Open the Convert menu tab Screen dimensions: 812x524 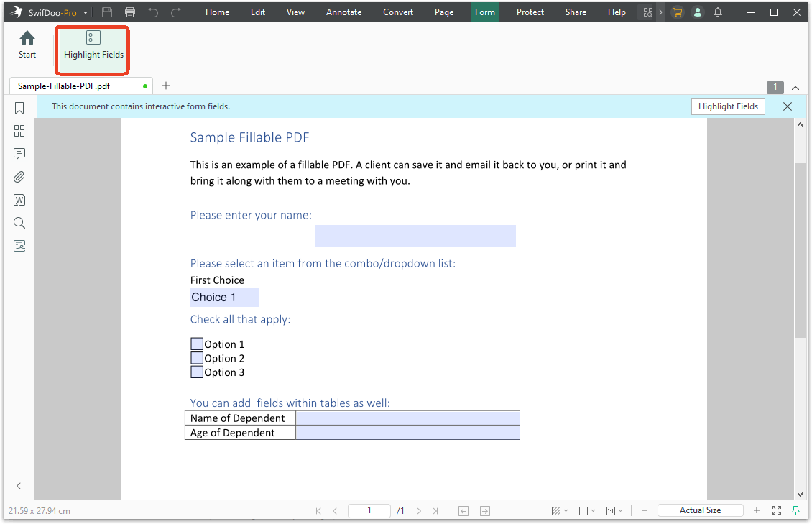[397, 12]
